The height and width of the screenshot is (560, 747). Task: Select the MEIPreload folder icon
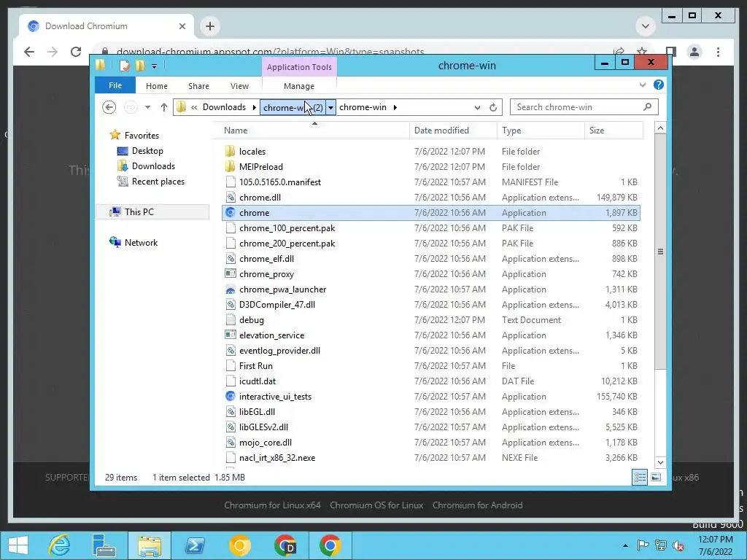pos(230,167)
